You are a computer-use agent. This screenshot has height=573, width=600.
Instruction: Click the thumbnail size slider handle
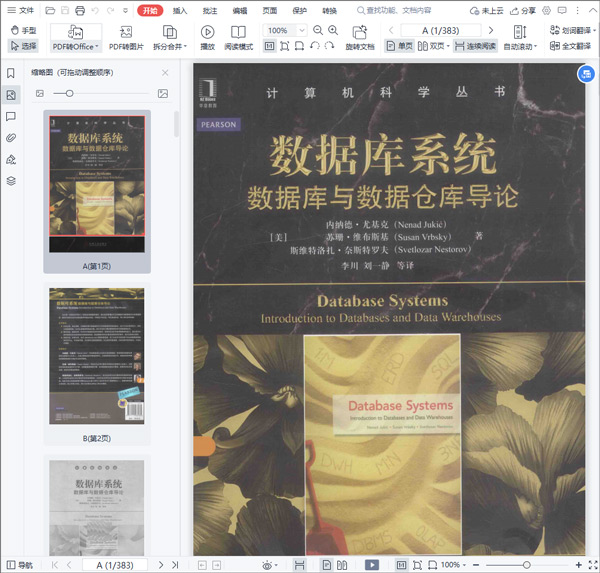[69, 93]
